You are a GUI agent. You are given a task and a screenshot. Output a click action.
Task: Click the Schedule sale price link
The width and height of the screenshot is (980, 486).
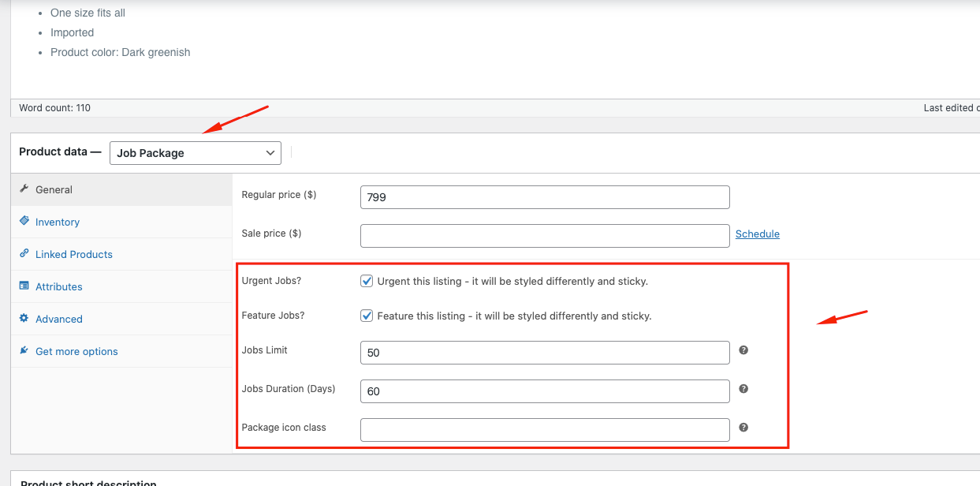pos(757,234)
